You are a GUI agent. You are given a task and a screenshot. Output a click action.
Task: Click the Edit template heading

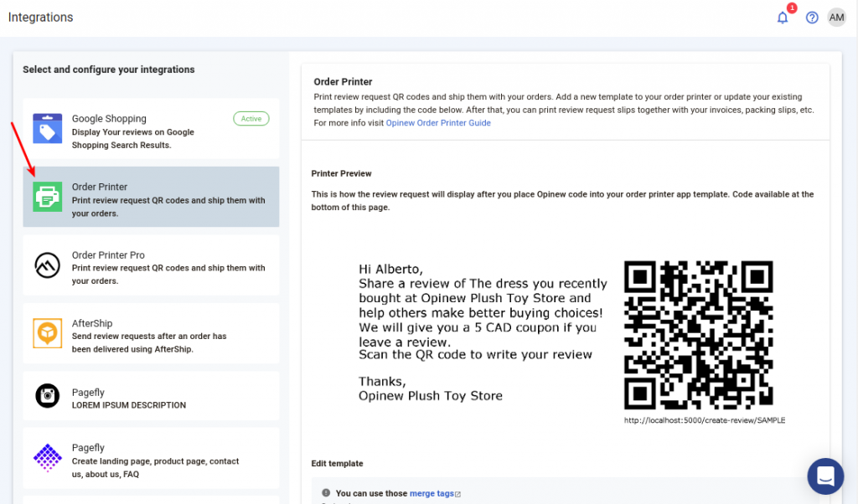point(337,464)
